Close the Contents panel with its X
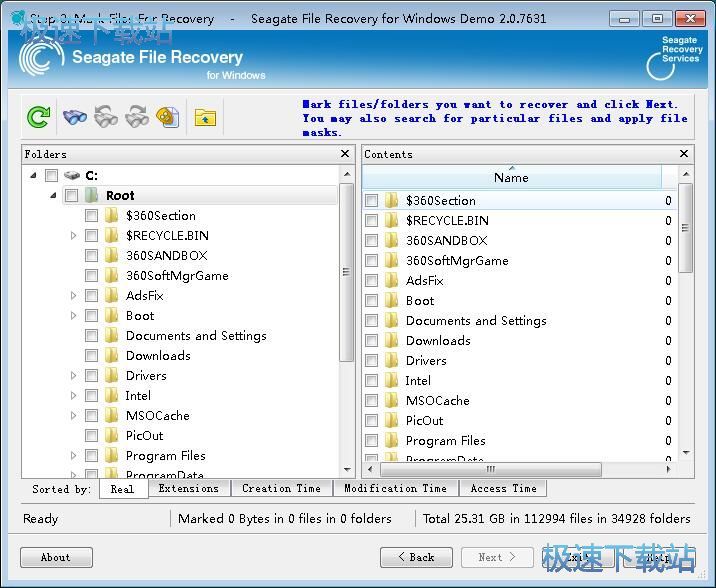Screen dimensions: 716x588 684,153
